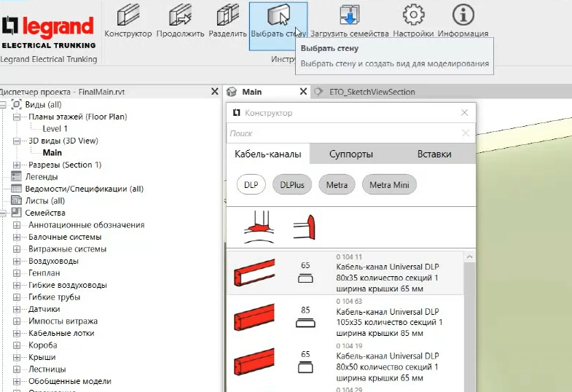This screenshot has width=572, height=392.
Task: Collapse the 3D виды (3D View) node
Action: pyautogui.click(x=17, y=141)
